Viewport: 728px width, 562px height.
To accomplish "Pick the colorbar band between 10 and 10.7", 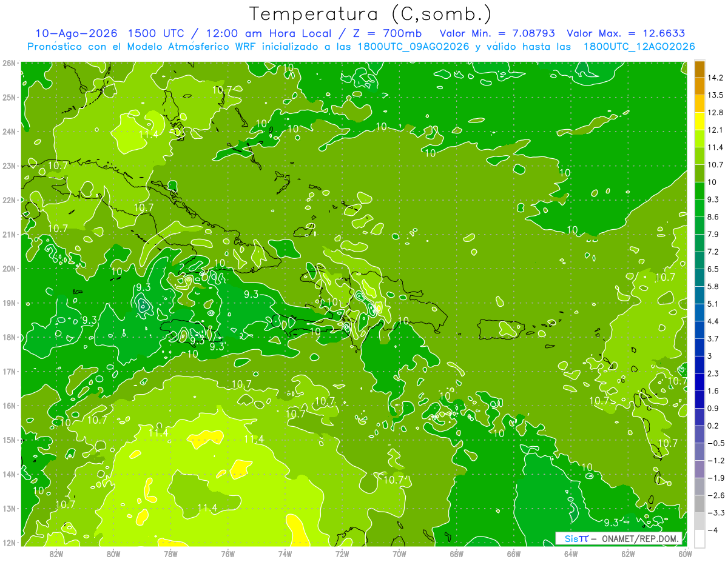I will pyautogui.click(x=699, y=173).
